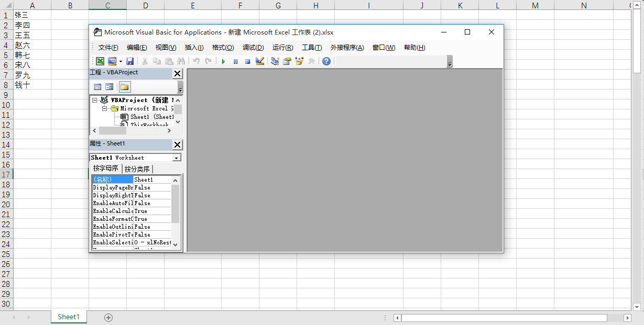Click cell A5 containing 韩七
Screen dimensions: 644x325
[32, 55]
